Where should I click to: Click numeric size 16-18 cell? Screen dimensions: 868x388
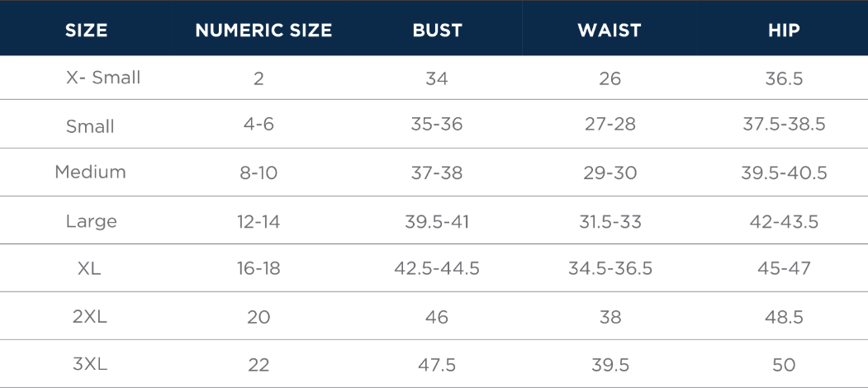pyautogui.click(x=259, y=268)
